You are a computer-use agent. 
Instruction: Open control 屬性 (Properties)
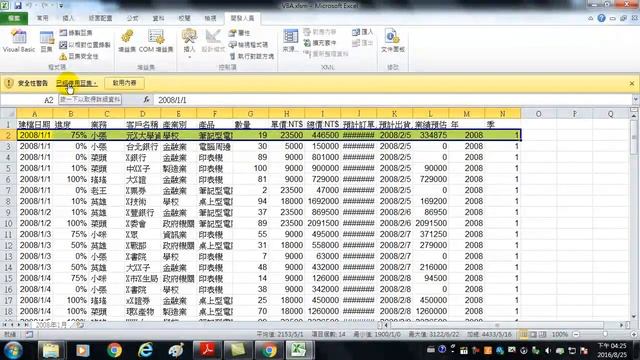coord(240,33)
